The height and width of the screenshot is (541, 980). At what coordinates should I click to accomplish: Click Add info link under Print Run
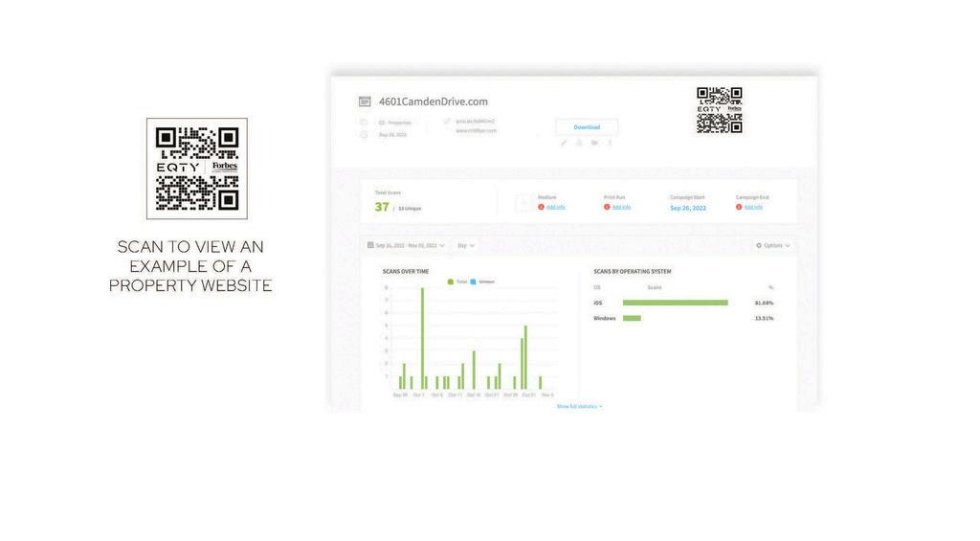pos(621,207)
